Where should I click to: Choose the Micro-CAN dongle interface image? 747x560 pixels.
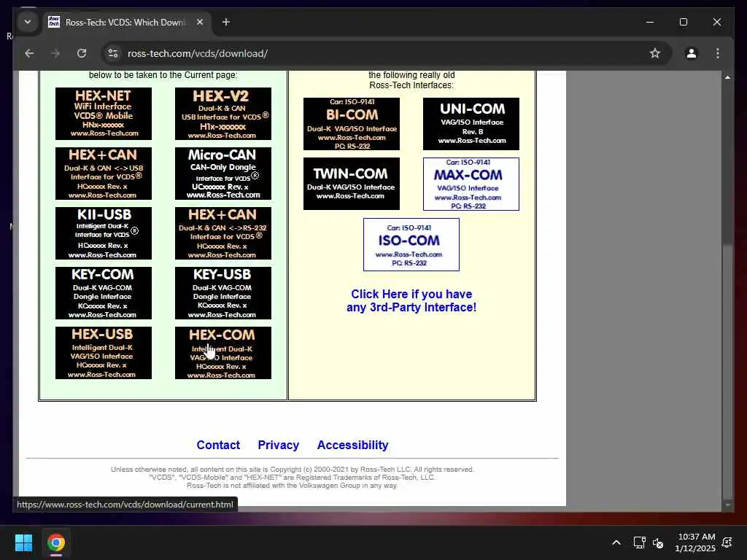pyautogui.click(x=223, y=174)
